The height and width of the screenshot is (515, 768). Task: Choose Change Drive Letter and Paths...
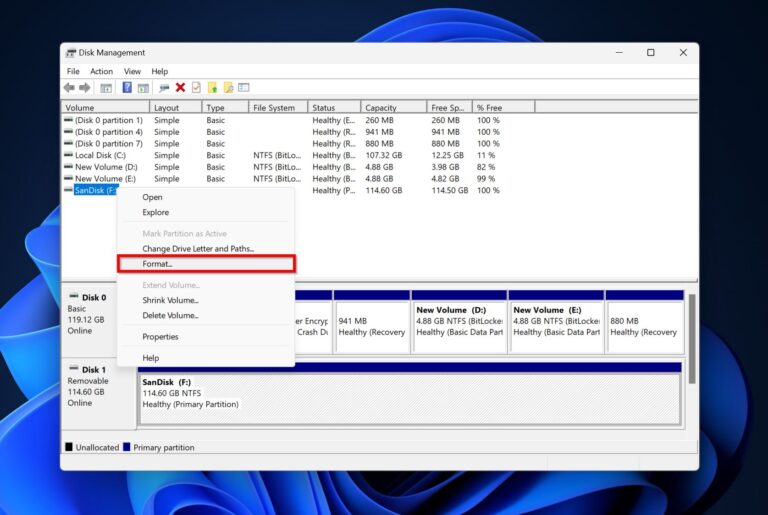pos(198,248)
